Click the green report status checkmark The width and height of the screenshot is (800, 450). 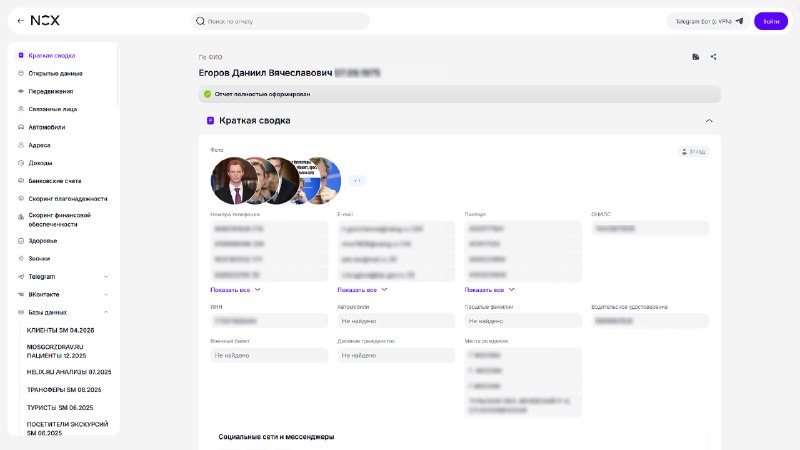pos(207,94)
